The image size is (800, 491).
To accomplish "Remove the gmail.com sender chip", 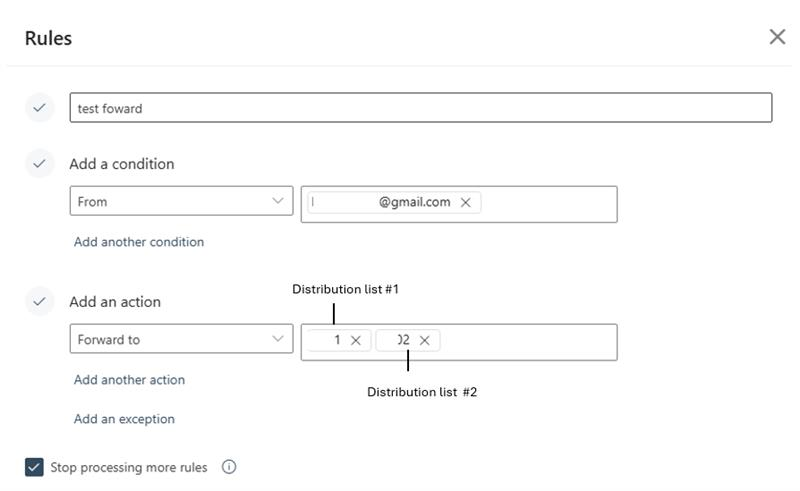I will [x=465, y=202].
